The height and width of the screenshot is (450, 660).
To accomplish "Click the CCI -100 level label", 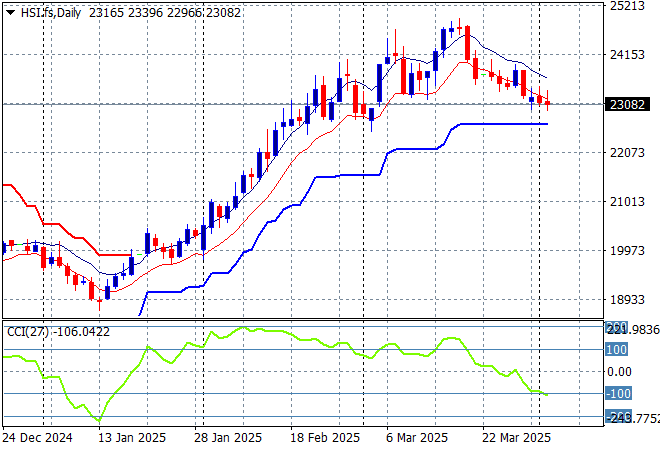I will tap(616, 393).
